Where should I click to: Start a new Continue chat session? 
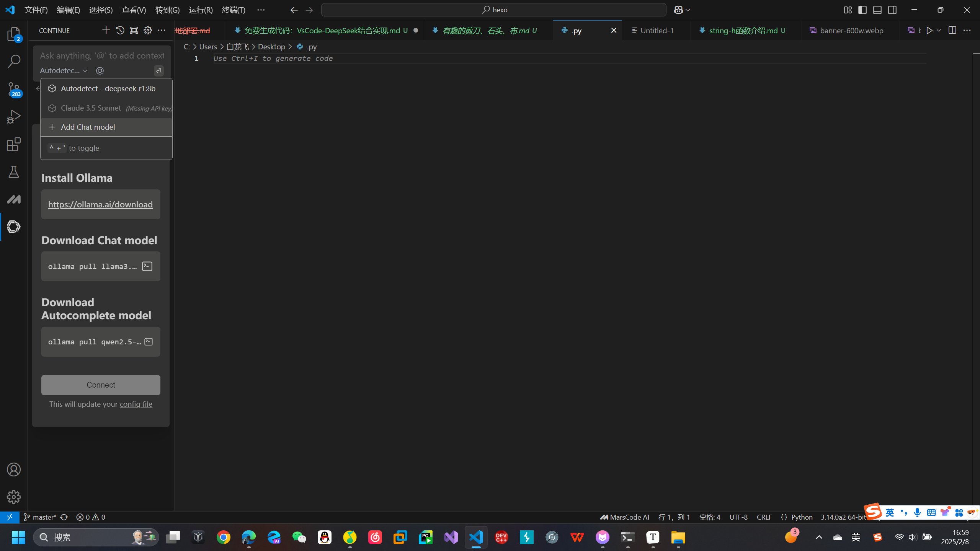pos(106,30)
